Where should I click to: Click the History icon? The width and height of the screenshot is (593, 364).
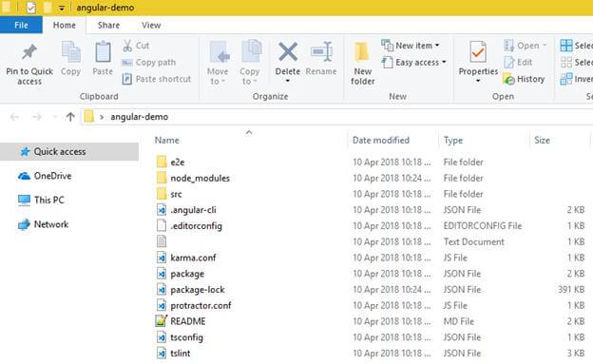[509, 79]
